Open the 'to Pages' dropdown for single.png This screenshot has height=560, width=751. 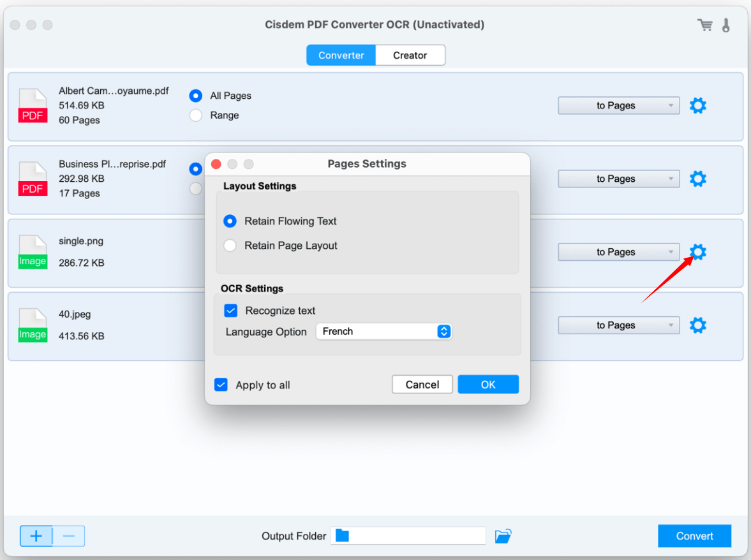pos(618,252)
